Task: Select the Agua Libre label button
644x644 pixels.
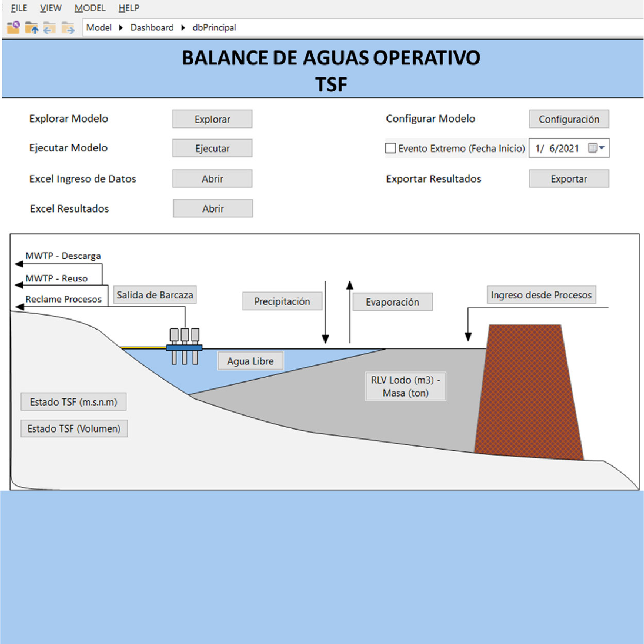Action: pyautogui.click(x=250, y=361)
